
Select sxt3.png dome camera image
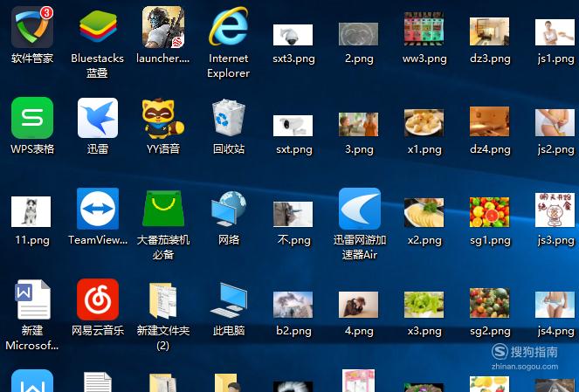(x=293, y=35)
